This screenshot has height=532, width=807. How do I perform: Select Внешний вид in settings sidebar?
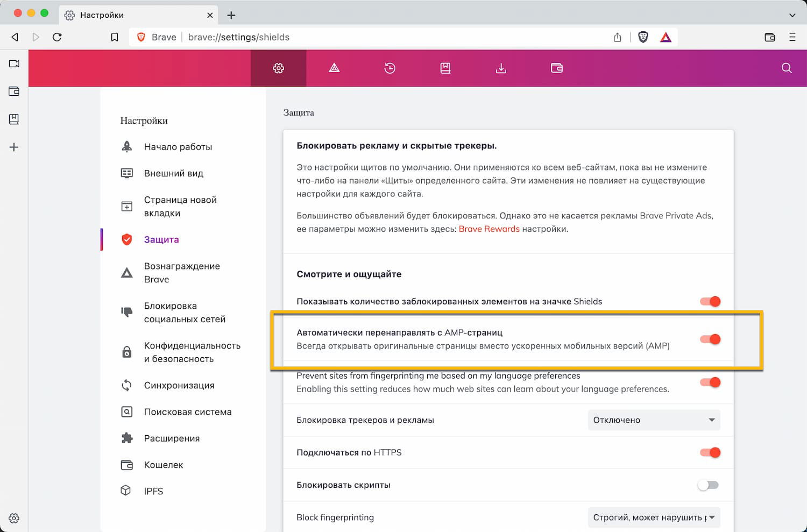173,173
